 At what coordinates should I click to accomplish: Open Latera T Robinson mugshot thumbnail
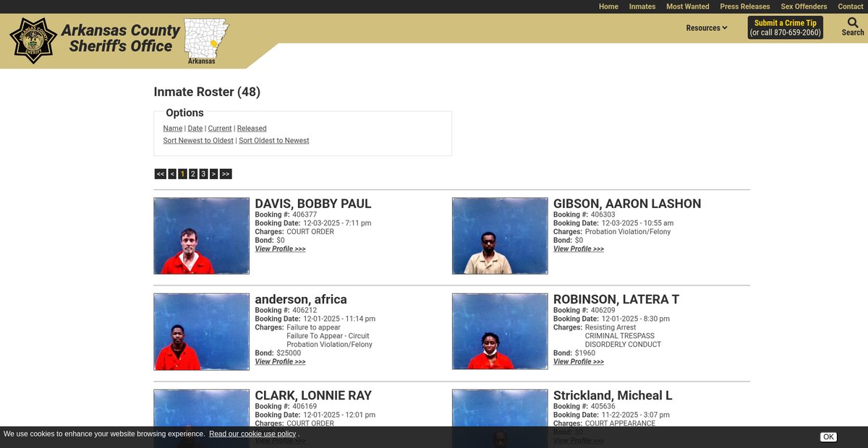pos(500,332)
